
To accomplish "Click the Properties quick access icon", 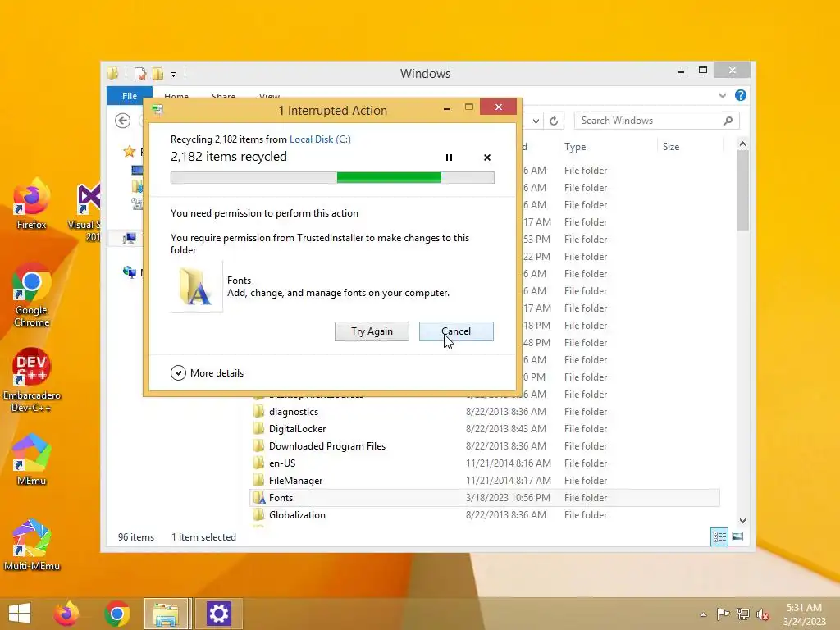I will pyautogui.click(x=140, y=74).
